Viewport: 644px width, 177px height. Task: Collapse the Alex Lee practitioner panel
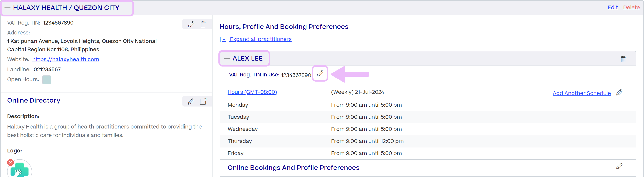(227, 58)
